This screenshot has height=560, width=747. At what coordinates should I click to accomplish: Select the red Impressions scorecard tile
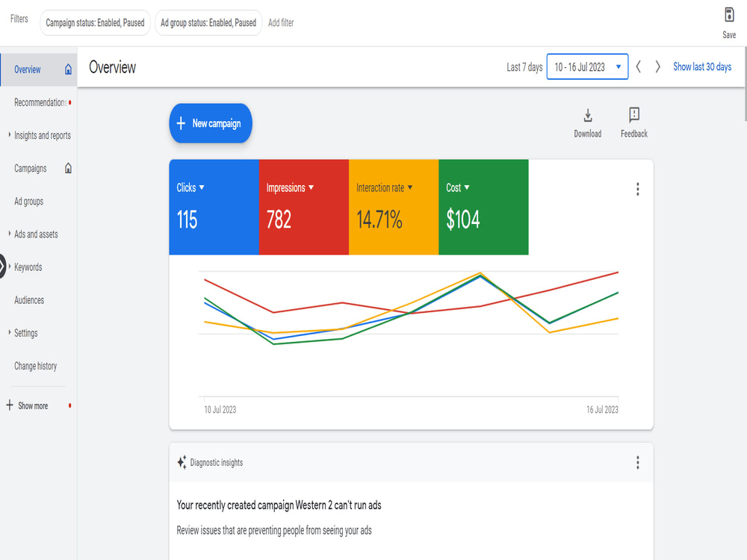(x=304, y=207)
